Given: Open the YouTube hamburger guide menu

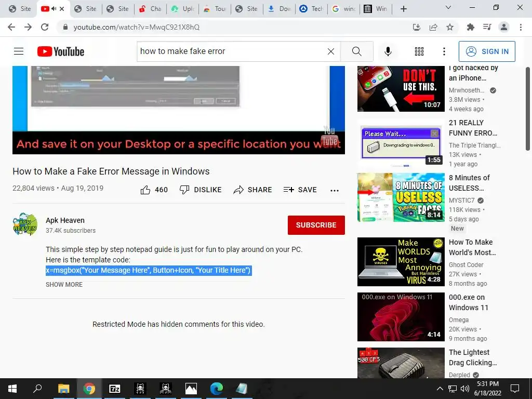Looking at the screenshot, I should coord(19,51).
